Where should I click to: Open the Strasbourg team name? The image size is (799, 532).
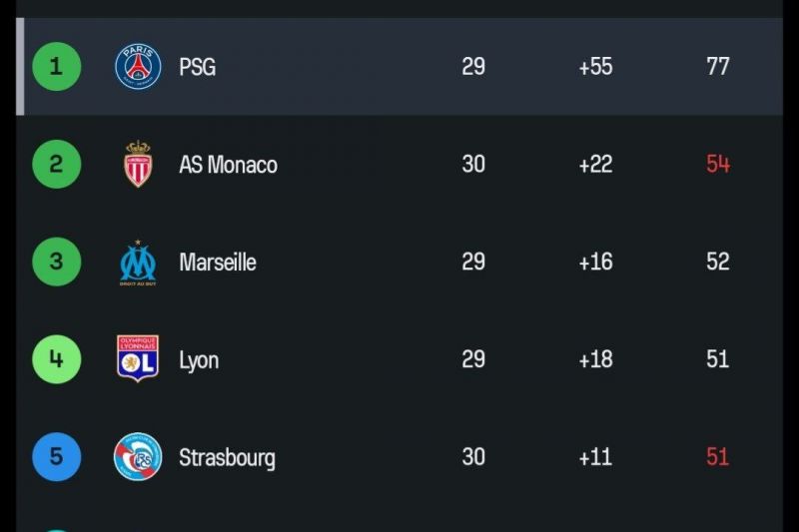[x=227, y=458]
